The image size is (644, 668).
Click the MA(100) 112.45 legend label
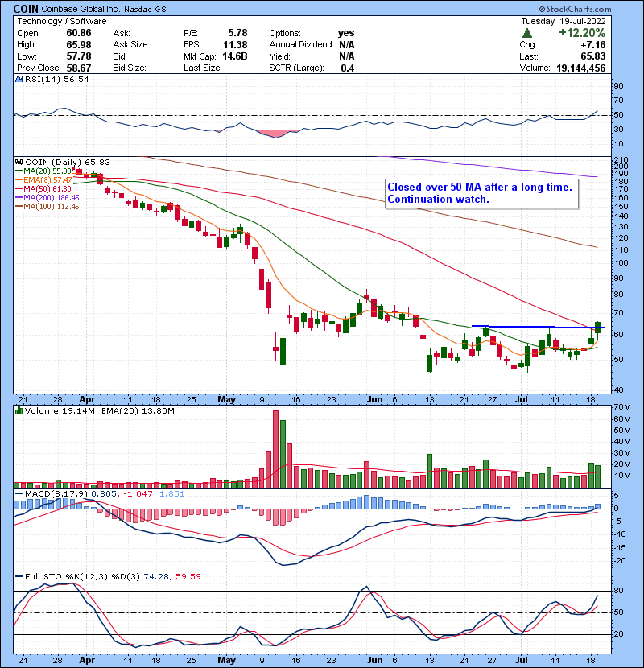(x=50, y=206)
